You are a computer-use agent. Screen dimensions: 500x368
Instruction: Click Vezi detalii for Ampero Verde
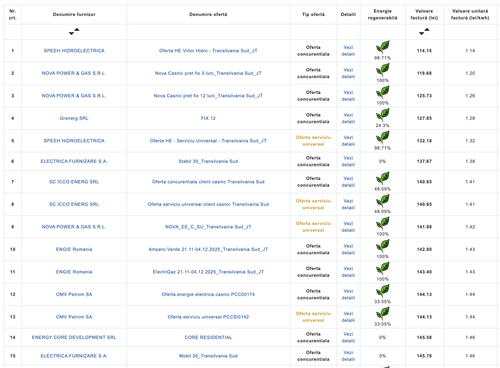(x=348, y=249)
